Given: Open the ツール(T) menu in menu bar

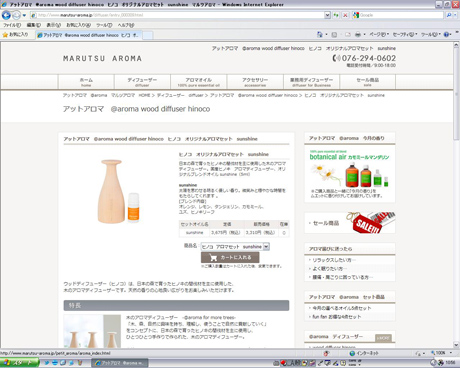Looking at the screenshot, I should click(104, 25).
